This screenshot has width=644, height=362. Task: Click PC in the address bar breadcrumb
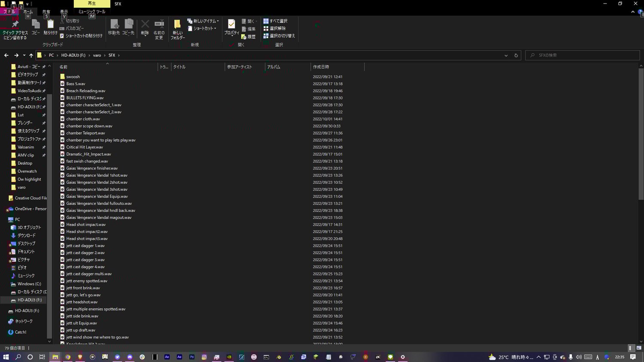tap(52, 55)
